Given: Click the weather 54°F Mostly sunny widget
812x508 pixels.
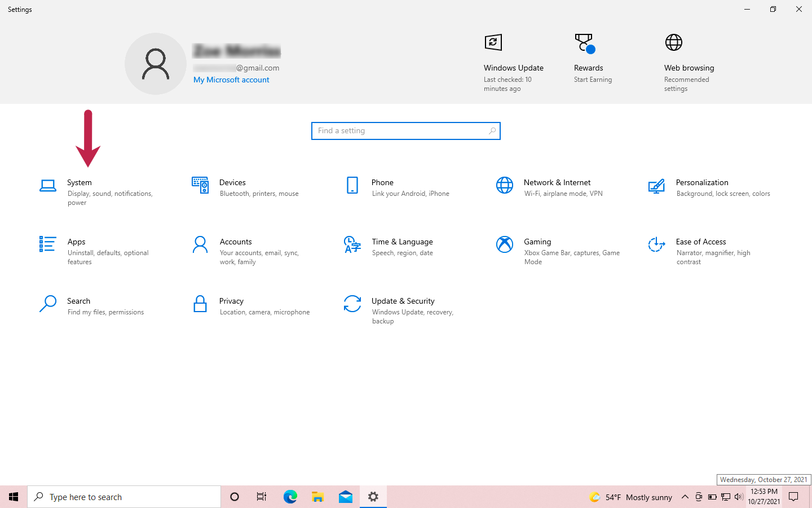Looking at the screenshot, I should [x=630, y=497].
